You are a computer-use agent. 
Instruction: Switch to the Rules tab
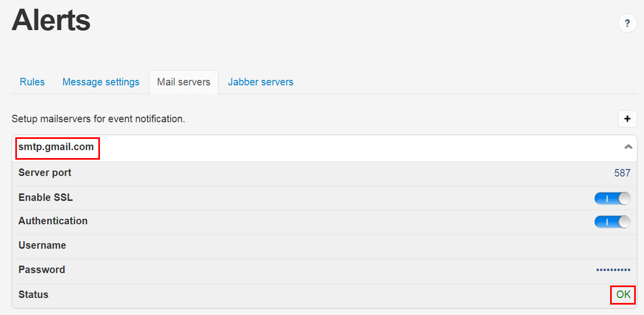pyautogui.click(x=32, y=82)
